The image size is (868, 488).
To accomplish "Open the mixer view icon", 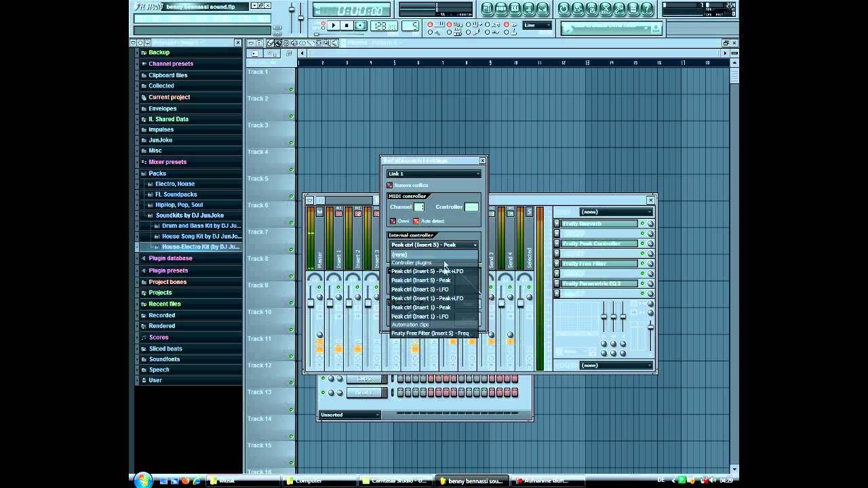I will [x=542, y=9].
